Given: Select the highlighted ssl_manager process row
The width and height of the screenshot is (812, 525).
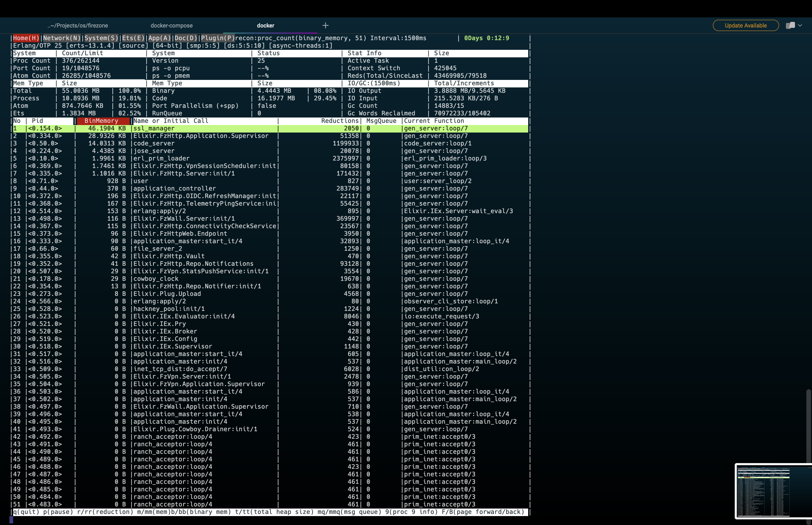Looking at the screenshot, I should coord(153,129).
